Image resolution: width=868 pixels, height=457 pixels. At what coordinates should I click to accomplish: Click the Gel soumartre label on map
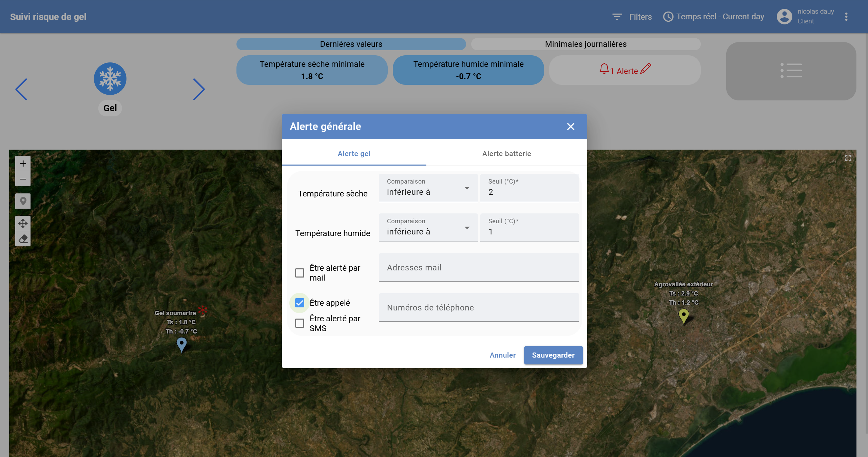coord(175,313)
